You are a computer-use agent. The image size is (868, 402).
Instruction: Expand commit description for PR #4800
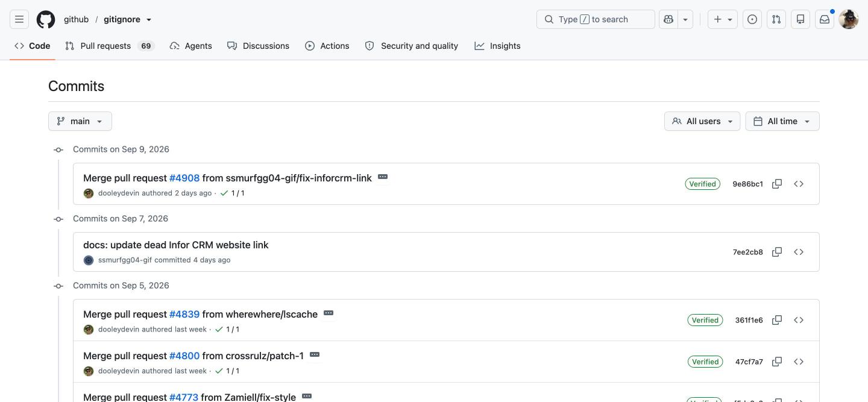coord(315,355)
